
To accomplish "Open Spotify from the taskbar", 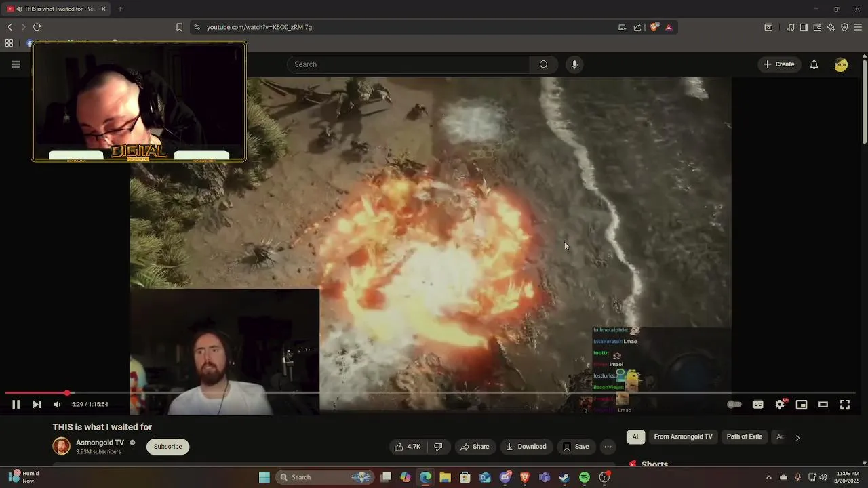I will click(585, 477).
